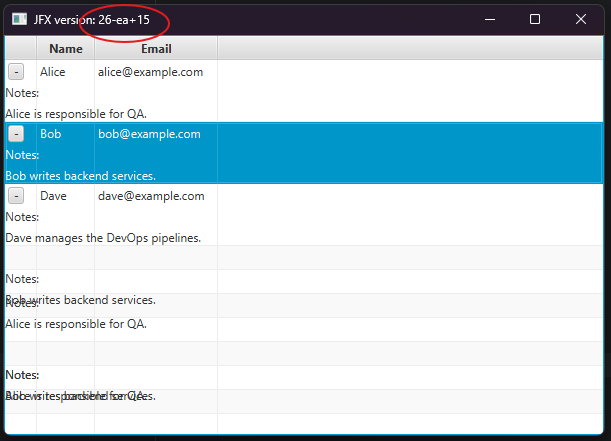
Task: Click "Bob writes backend services." in highlighted row
Action: (80, 176)
